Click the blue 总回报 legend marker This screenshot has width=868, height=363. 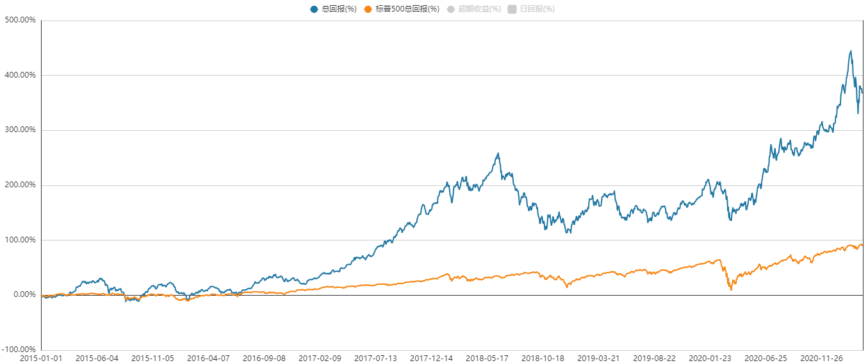point(314,9)
